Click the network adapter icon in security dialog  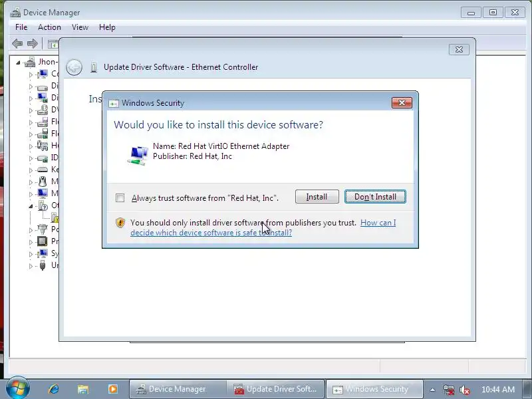(x=138, y=155)
